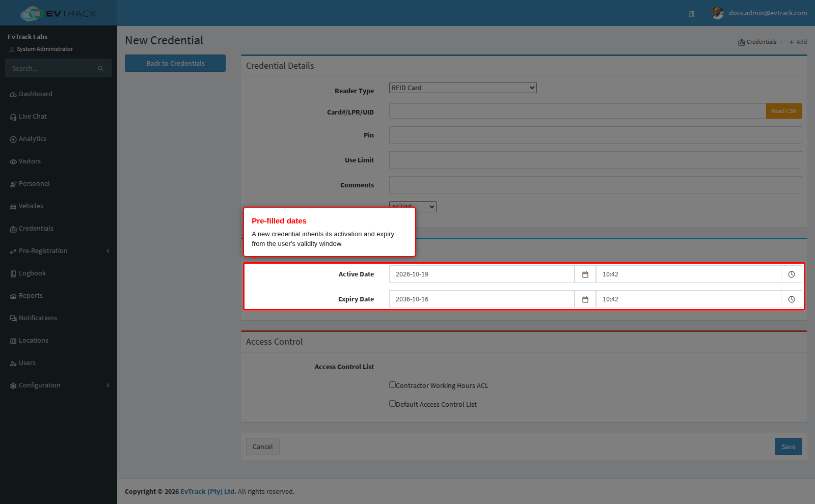The width and height of the screenshot is (815, 504).
Task: Open the Visitors eye icon
Action: tap(13, 162)
